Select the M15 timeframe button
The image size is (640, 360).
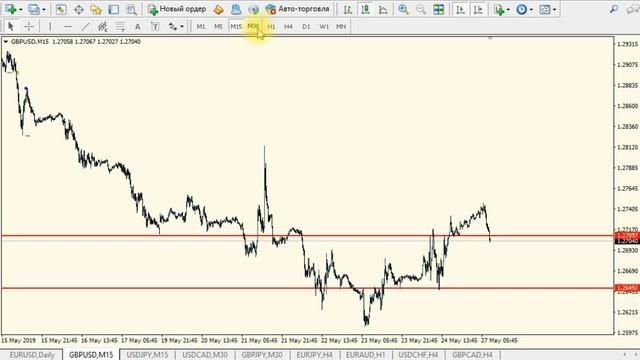pyautogui.click(x=236, y=27)
